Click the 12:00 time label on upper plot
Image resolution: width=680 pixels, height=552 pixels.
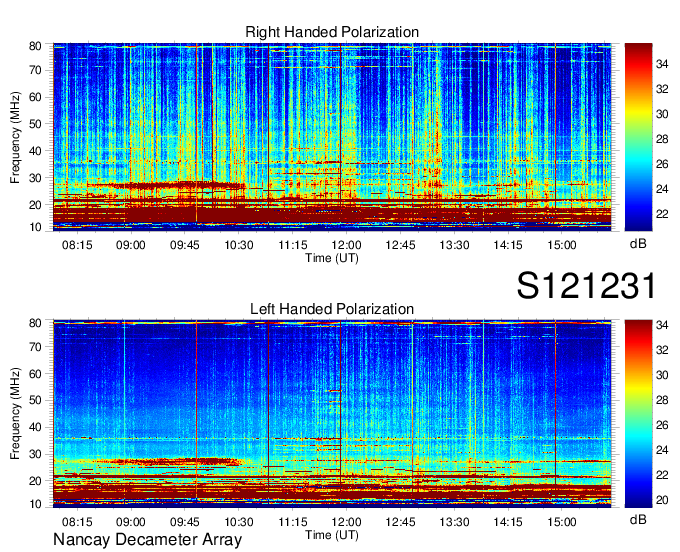[347, 245]
